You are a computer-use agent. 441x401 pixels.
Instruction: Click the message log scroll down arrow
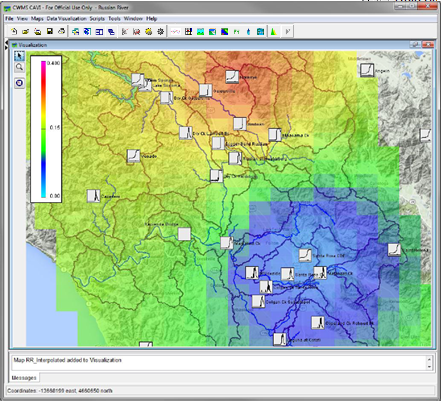pyautogui.click(x=429, y=366)
